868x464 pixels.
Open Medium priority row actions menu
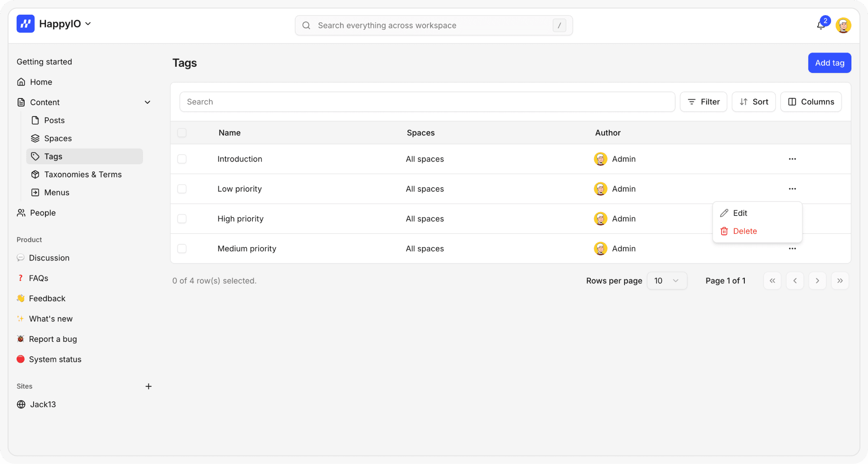792,249
